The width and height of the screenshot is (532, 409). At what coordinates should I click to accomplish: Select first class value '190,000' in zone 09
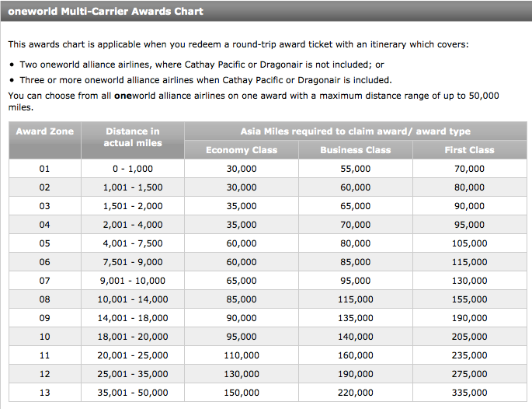click(470, 318)
